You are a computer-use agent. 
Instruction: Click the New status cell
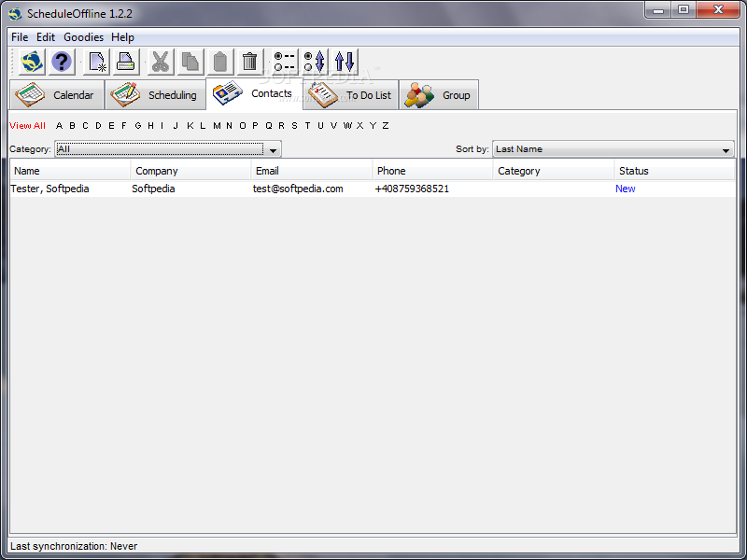625,189
